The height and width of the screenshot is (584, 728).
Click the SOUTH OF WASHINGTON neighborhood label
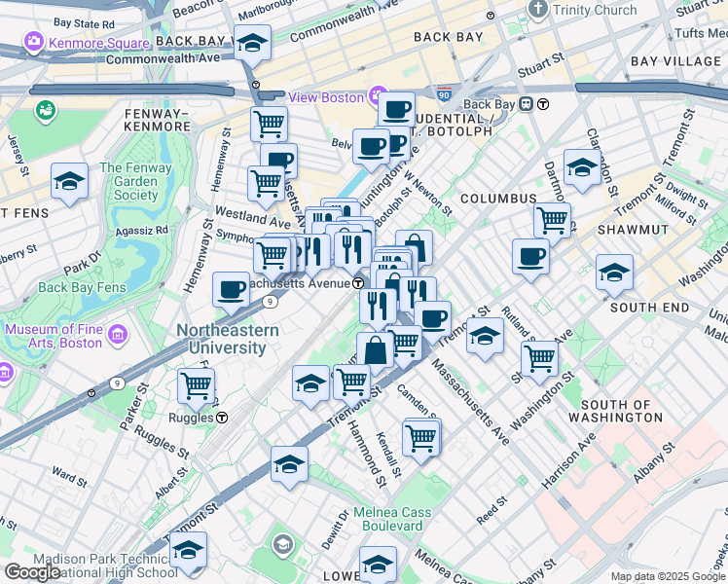pyautogui.click(x=616, y=412)
